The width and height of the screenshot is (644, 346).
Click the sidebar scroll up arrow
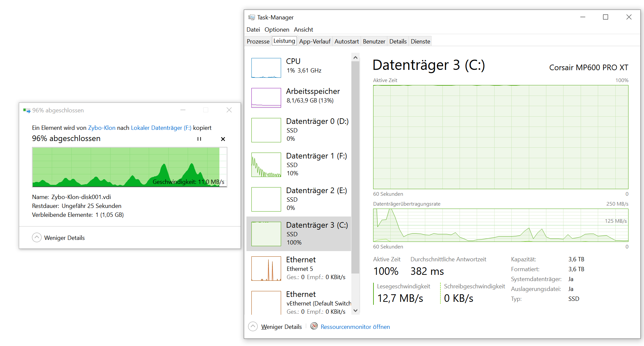(x=355, y=57)
